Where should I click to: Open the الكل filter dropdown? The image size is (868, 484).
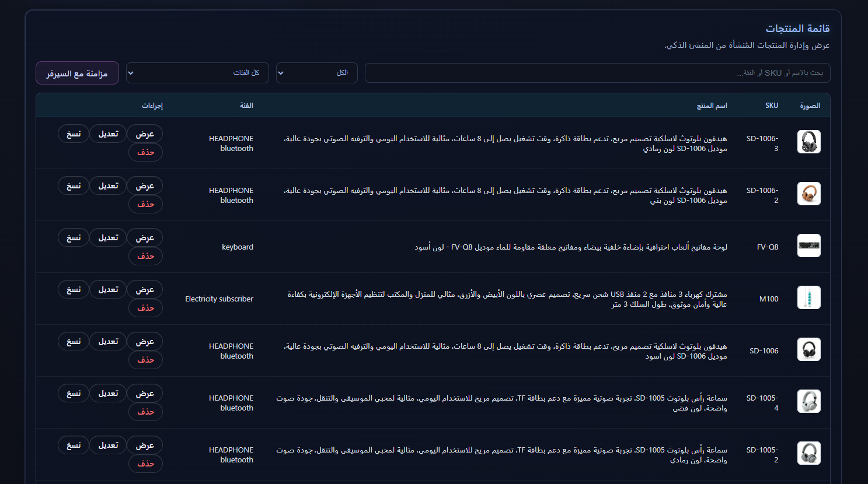316,72
